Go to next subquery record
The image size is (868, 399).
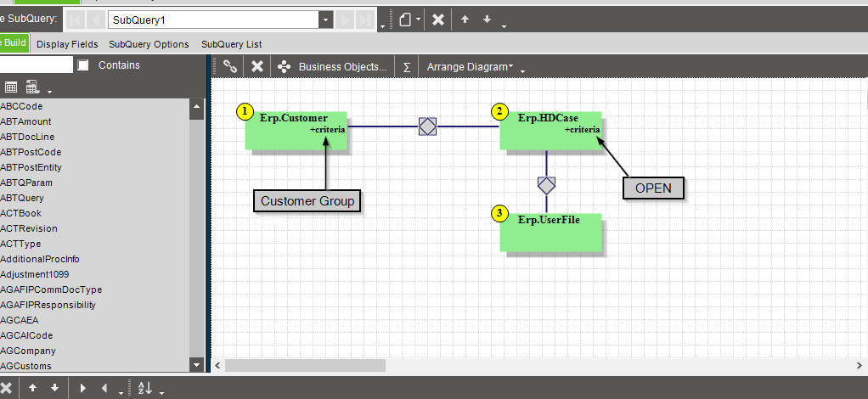tap(345, 20)
